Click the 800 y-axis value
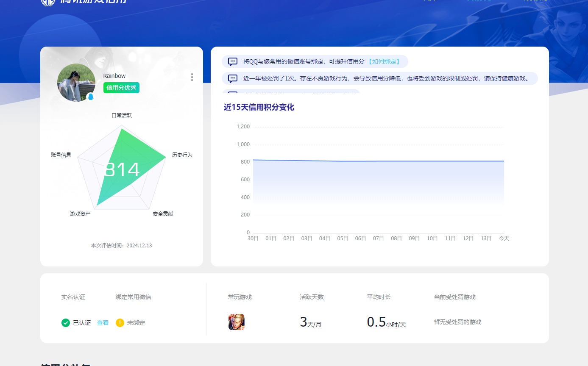588x366 pixels. click(245, 162)
